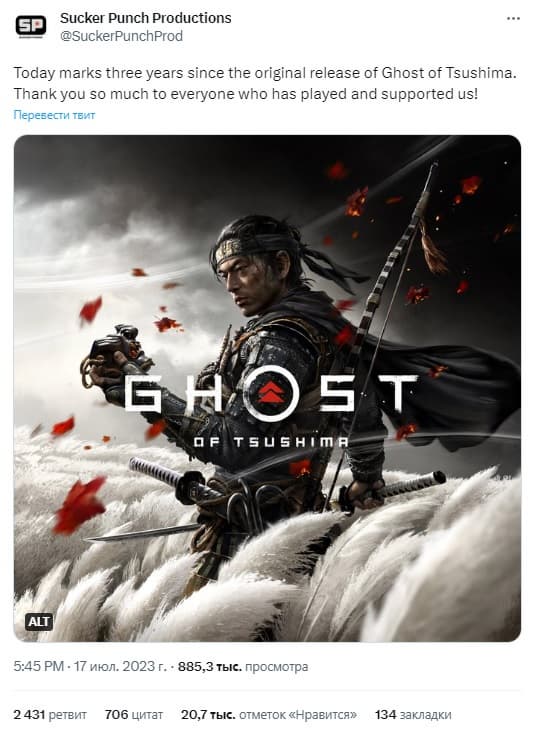The height and width of the screenshot is (730, 534).
Task: Open the three-dot more options menu
Action: [513, 19]
